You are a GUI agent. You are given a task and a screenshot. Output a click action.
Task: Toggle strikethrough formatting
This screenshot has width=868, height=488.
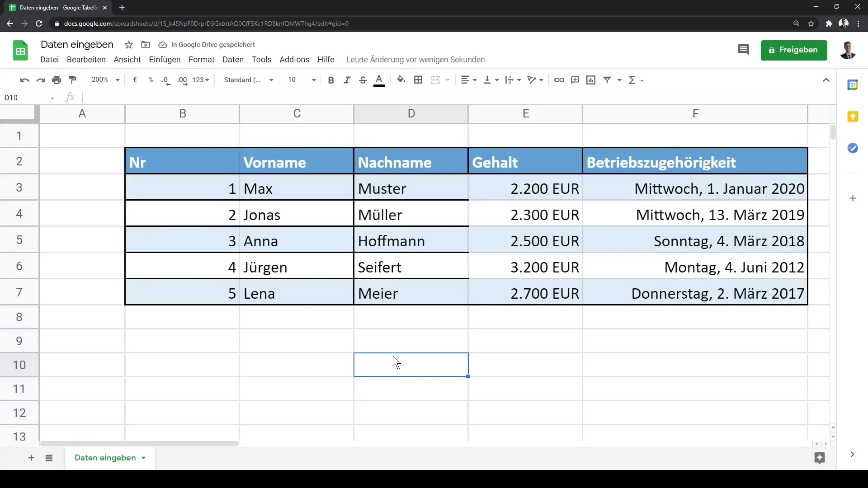(x=363, y=80)
